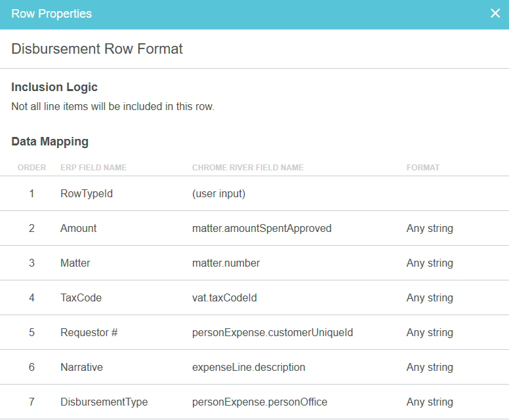Click the CHROME RIVER FIELD NAME header
Screen dimensions: 509x420
[x=247, y=168]
